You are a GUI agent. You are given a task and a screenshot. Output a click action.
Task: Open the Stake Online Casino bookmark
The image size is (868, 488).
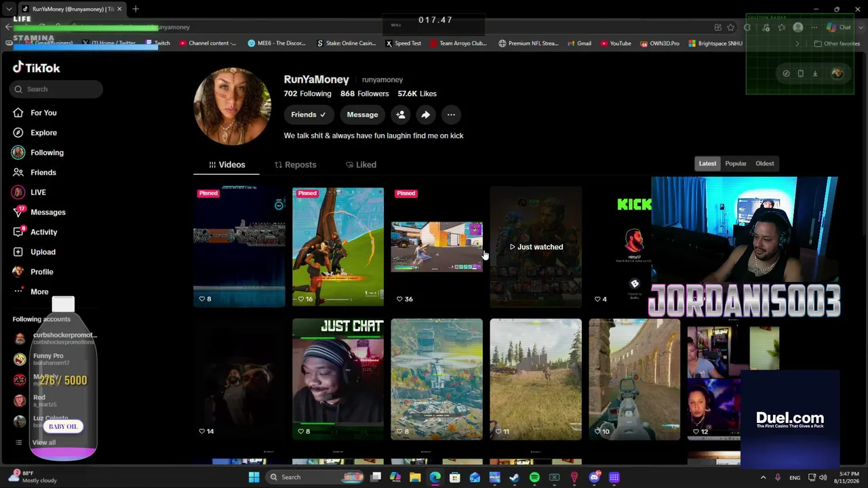point(347,43)
